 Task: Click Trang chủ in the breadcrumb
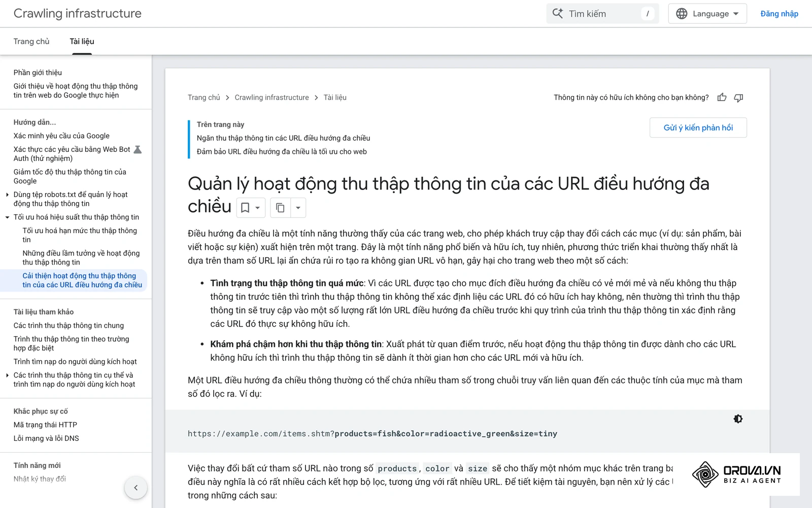click(x=204, y=98)
